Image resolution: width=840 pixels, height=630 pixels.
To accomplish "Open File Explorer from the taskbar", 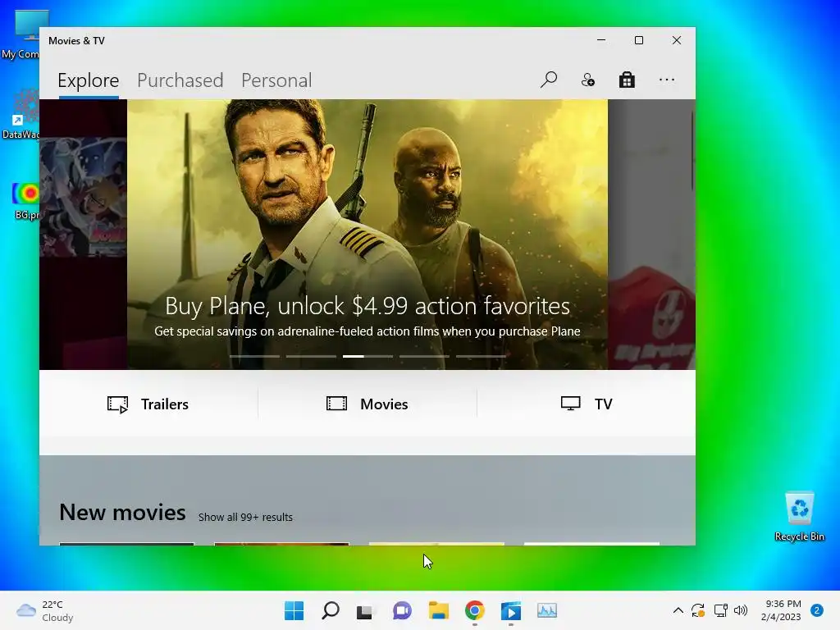I will [438, 610].
